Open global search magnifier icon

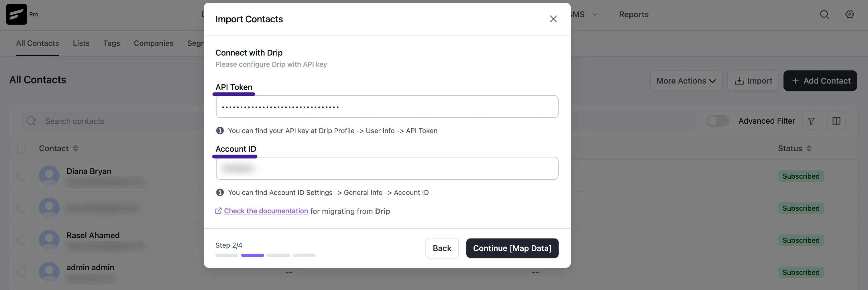pyautogui.click(x=824, y=14)
